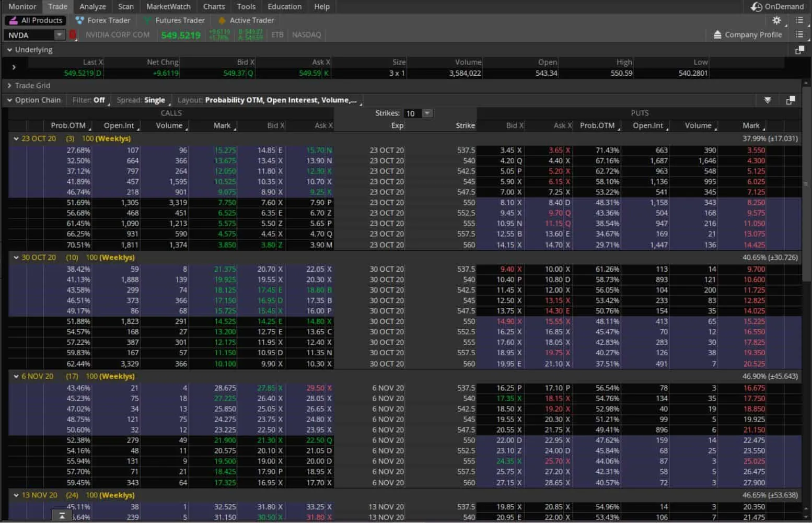Screen dimensions: 812x523
Task: Click the Active Trader icon
Action: [x=222, y=20]
